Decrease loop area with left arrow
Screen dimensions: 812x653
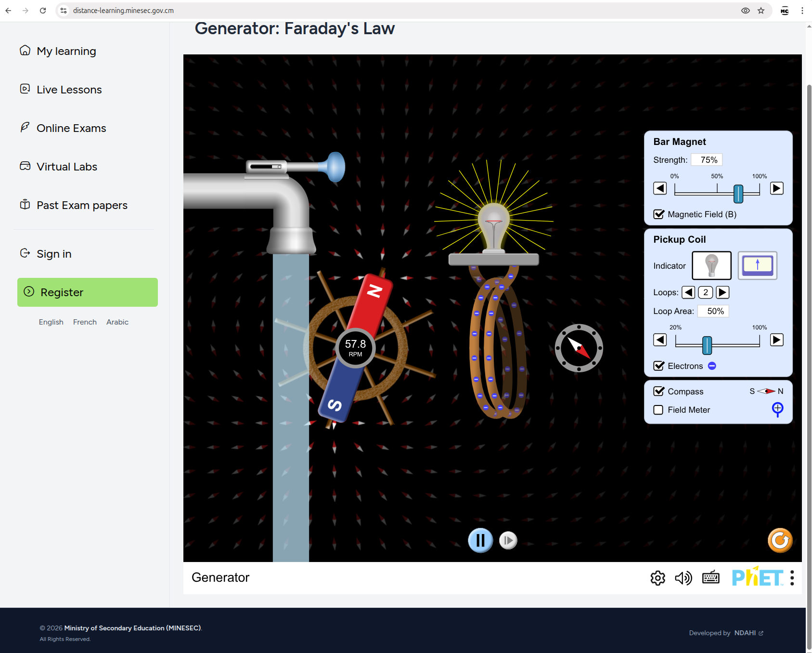tap(660, 340)
